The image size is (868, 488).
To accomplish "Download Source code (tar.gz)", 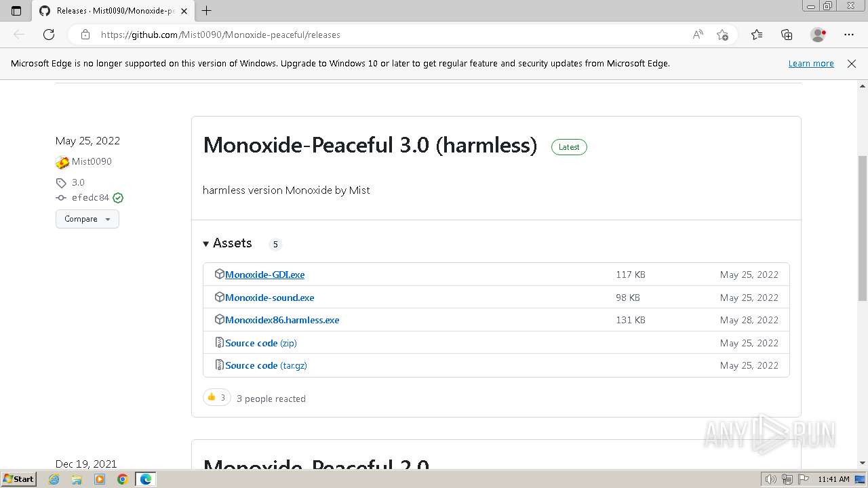I will [x=266, y=365].
